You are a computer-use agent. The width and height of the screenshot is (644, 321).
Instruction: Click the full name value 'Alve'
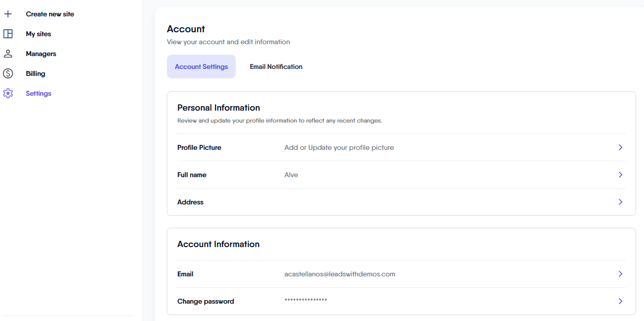point(291,175)
